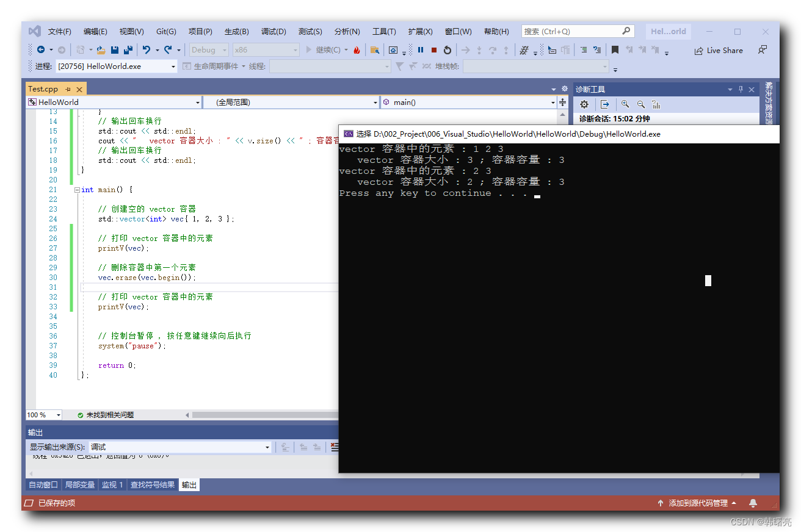Open the Continue (继续) button dropdown arrow

(x=346, y=50)
